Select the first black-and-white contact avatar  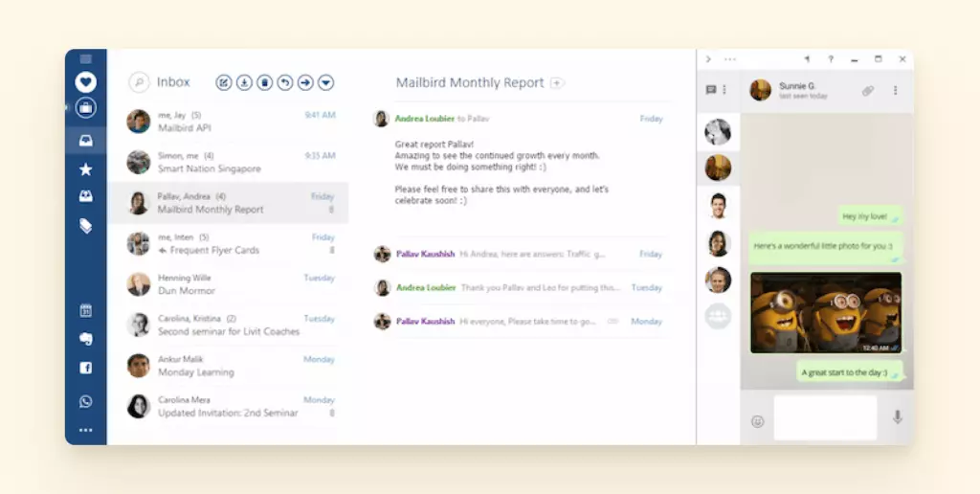(x=718, y=131)
